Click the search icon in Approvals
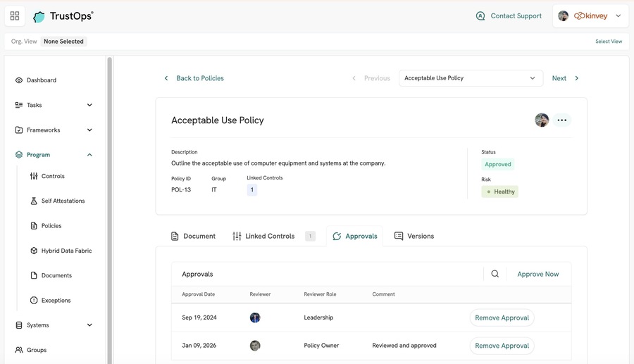 [495, 274]
